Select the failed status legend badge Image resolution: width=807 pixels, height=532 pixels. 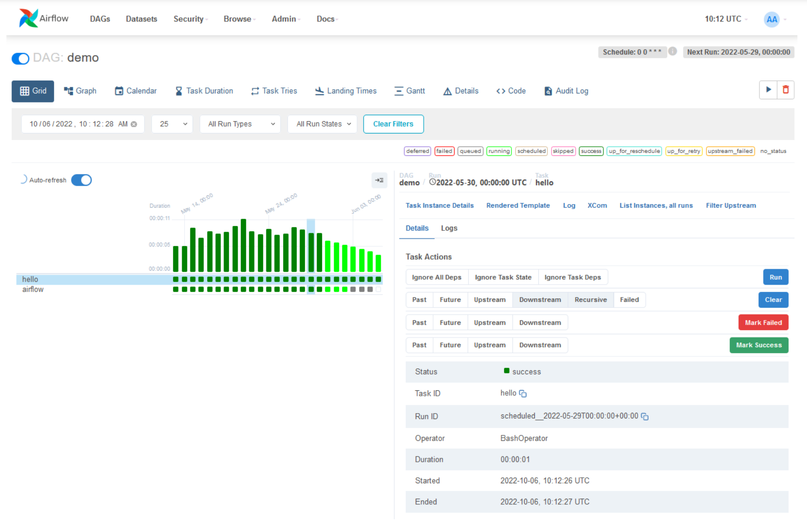point(444,151)
